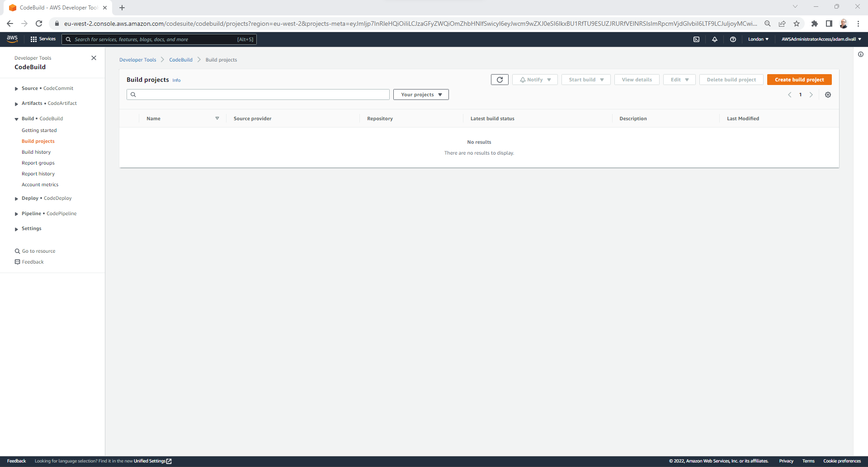Viewport: 868px width, 467px height.
Task: Focus the build projects search field
Action: (x=258, y=94)
